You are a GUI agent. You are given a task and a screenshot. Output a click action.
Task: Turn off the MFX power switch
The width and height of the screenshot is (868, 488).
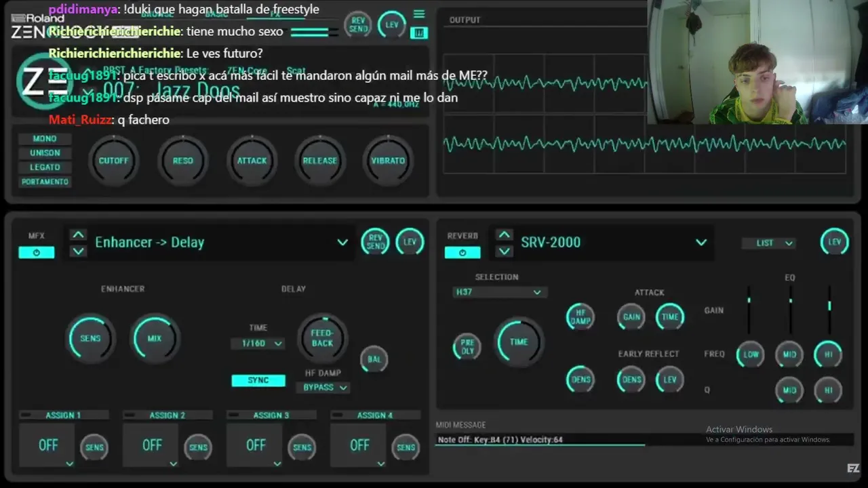click(x=36, y=252)
